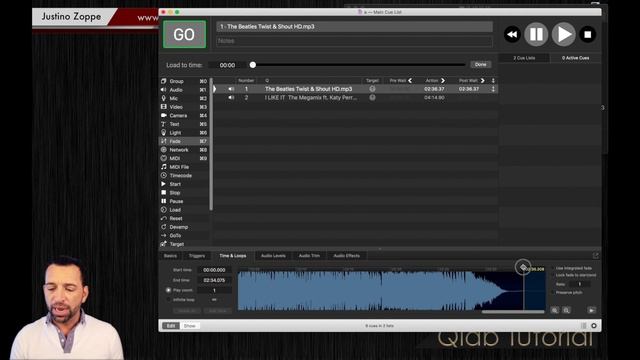640x360 pixels.
Task: Add a Group cue from the toolbox
Action: click(x=184, y=81)
